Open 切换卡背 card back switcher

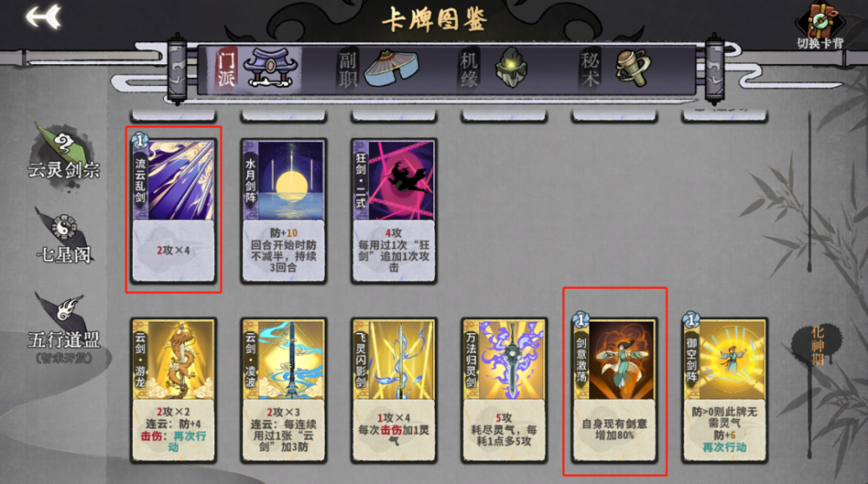point(820,26)
